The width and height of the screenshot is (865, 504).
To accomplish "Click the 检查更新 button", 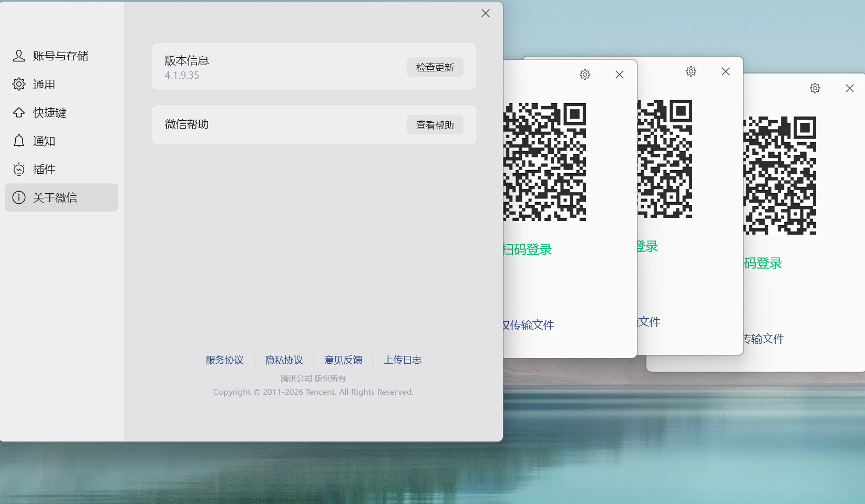I will 435,67.
